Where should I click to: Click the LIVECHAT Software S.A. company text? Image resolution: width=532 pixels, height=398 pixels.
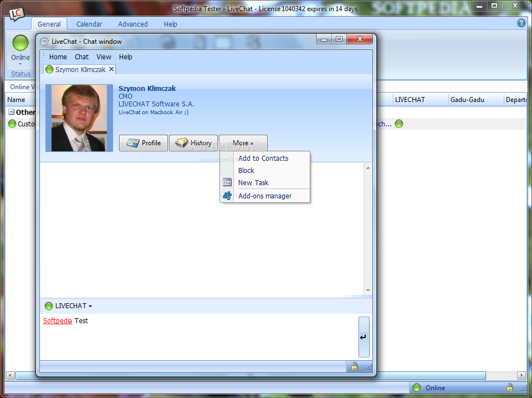coord(156,104)
